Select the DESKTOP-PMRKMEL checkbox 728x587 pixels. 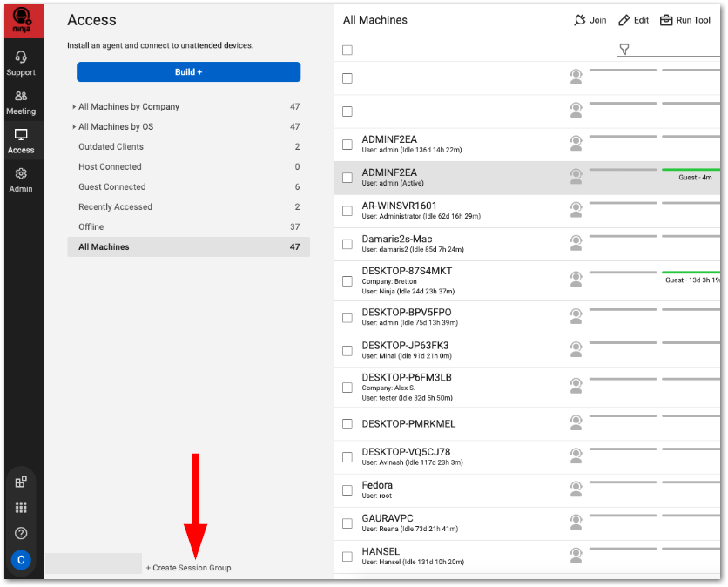pyautogui.click(x=347, y=424)
